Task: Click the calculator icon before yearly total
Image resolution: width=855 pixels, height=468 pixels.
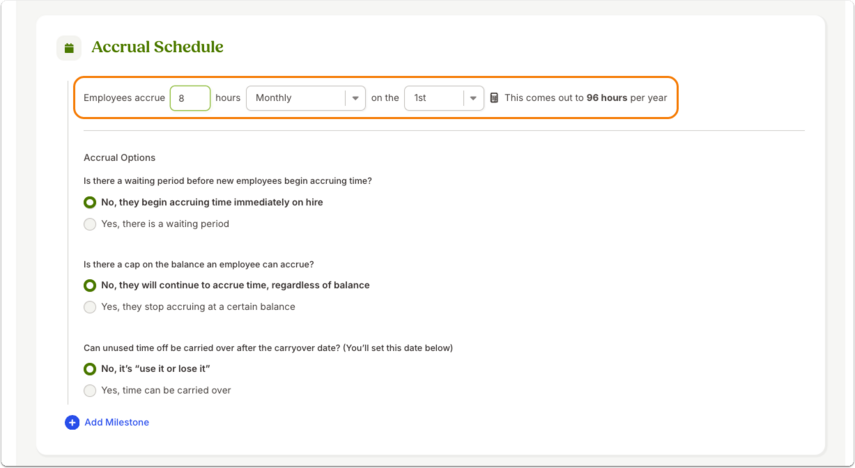Action: tap(494, 98)
